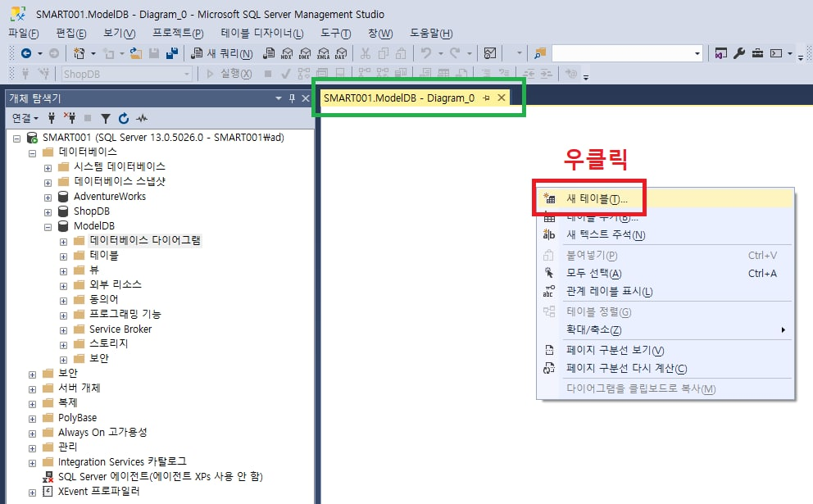Open the 도구(T) menu

(335, 33)
